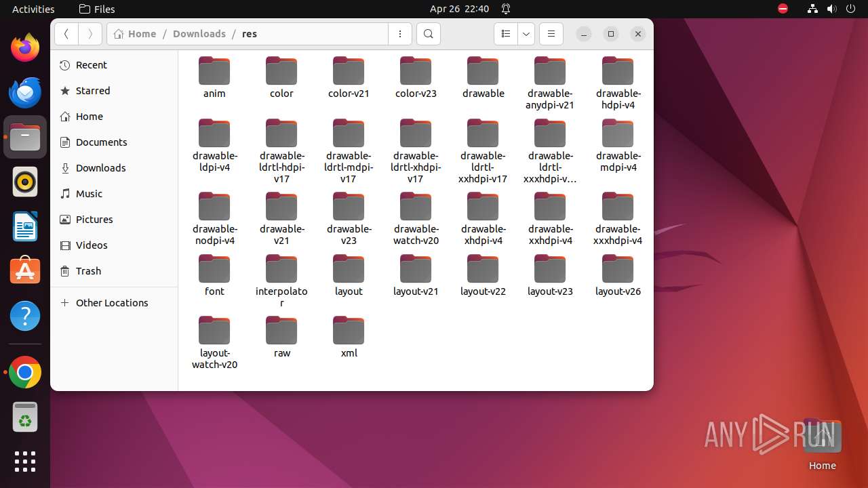Viewport: 868px width, 488px height.
Task: Open the color folder
Action: coord(281,78)
